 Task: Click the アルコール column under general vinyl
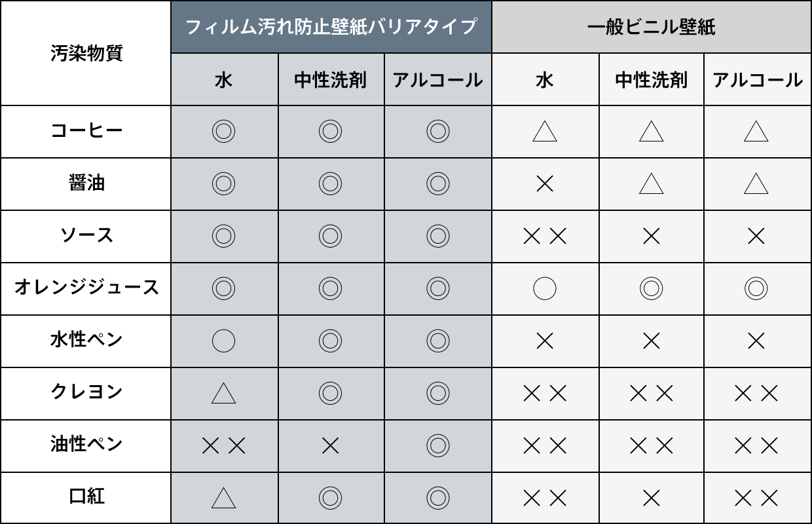pos(758,80)
